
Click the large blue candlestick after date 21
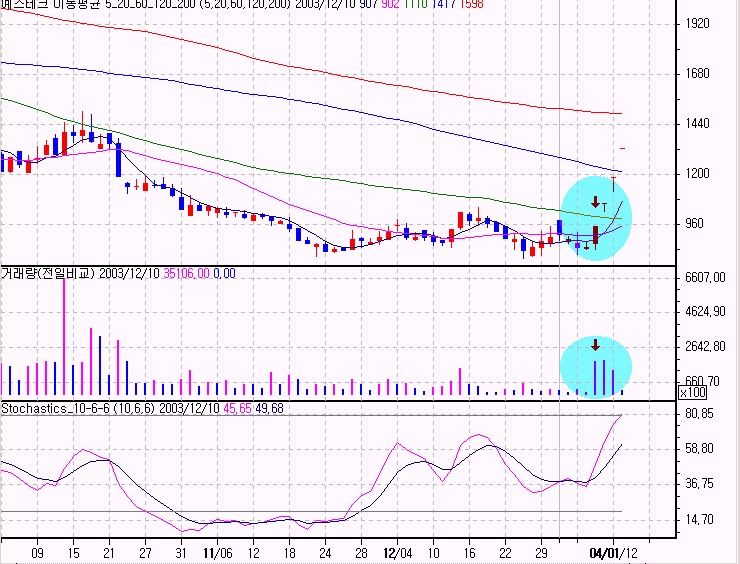point(118,160)
